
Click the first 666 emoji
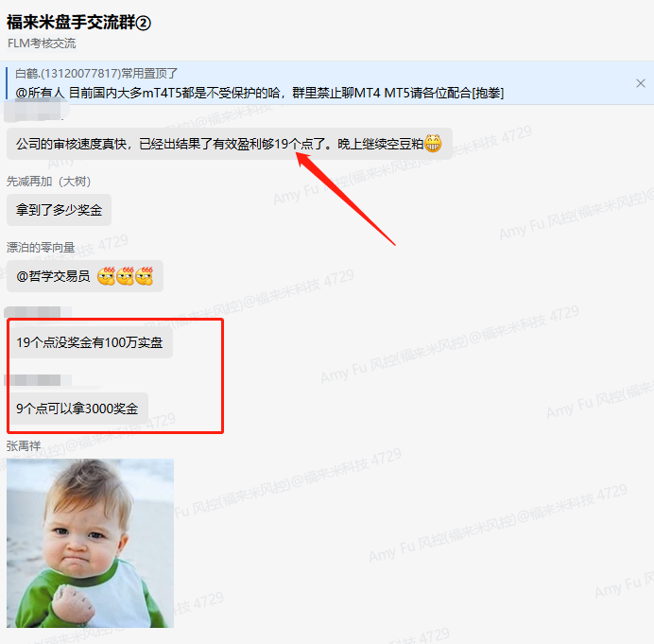click(x=106, y=276)
